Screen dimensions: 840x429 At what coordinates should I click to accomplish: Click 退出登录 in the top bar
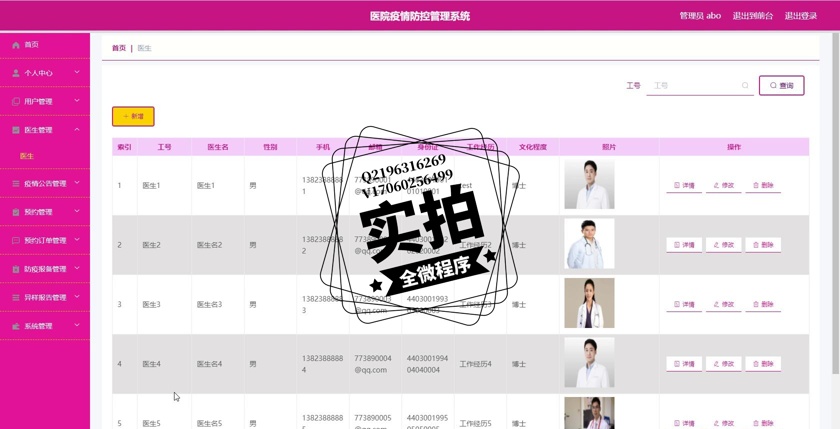pyautogui.click(x=800, y=16)
